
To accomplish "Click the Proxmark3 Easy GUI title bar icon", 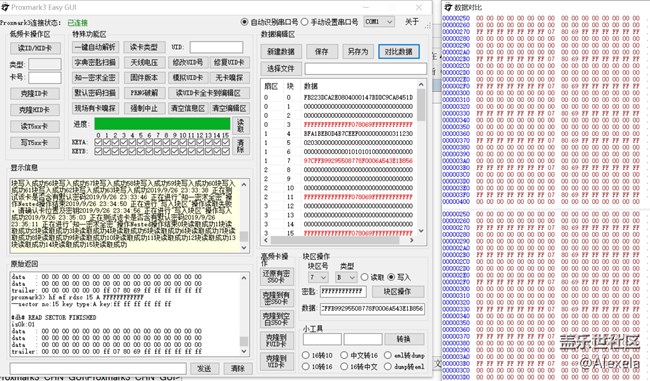I will pos(5,7).
